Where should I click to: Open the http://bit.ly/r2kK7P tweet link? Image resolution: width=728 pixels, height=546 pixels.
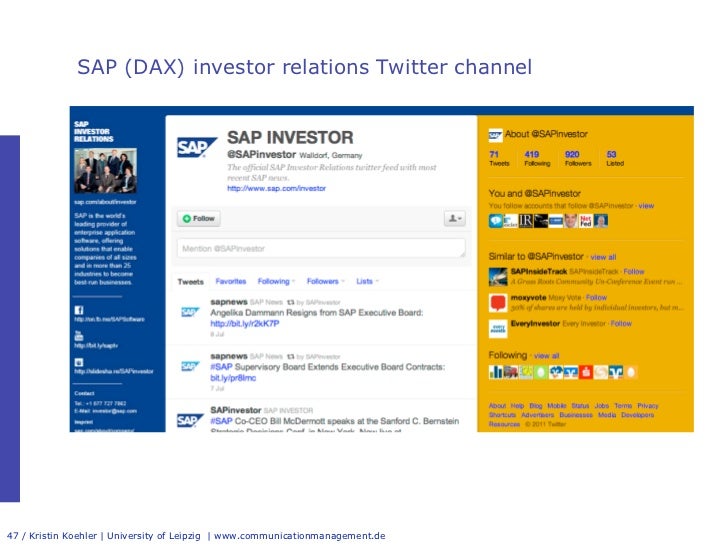coord(245,324)
